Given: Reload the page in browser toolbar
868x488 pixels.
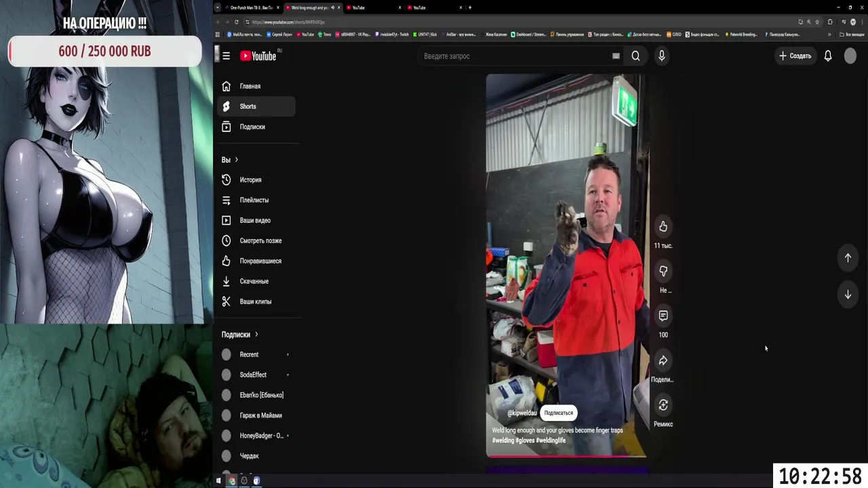Looking at the screenshot, I should (236, 22).
